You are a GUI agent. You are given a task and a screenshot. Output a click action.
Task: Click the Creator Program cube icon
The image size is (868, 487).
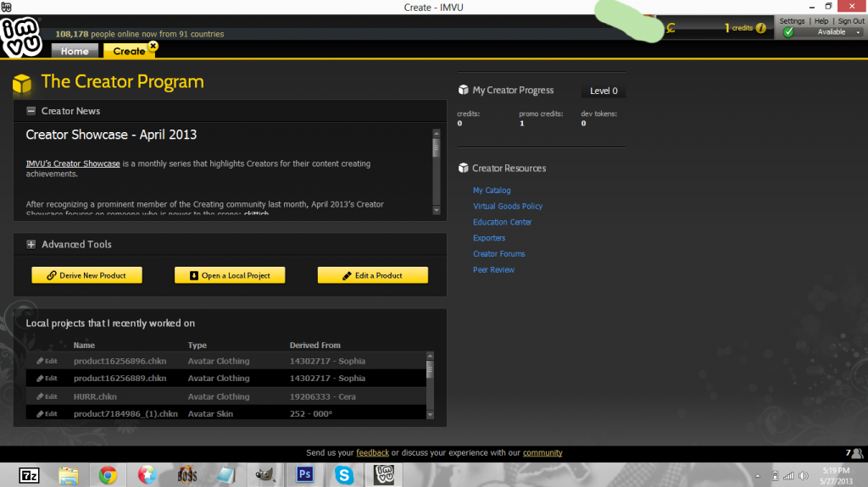point(22,84)
